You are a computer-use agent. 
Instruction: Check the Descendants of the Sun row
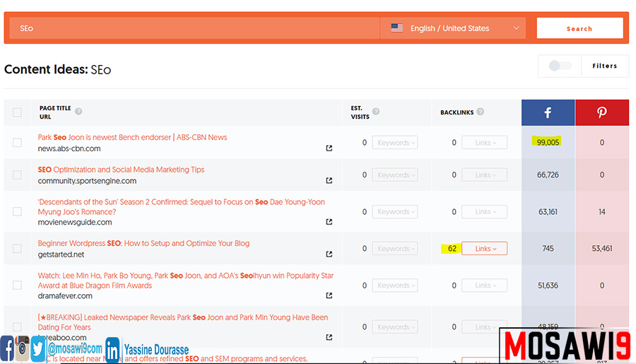pyautogui.click(x=17, y=211)
